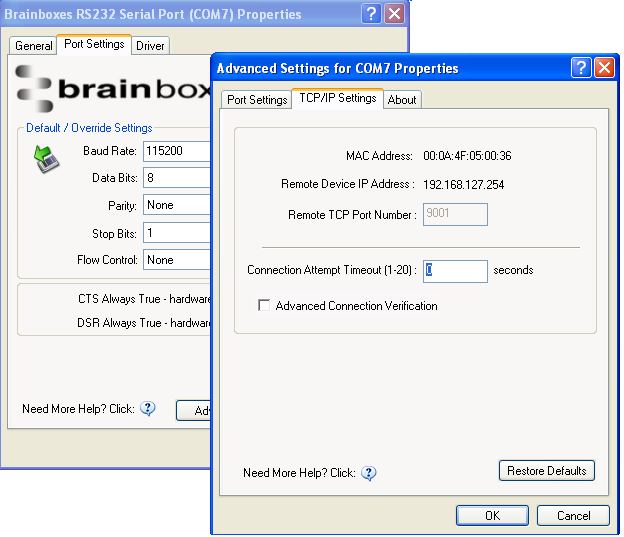Click 'Need More Help? Click:' text in Brainboxes Properties
This screenshot has width=624, height=537.
(x=78, y=409)
